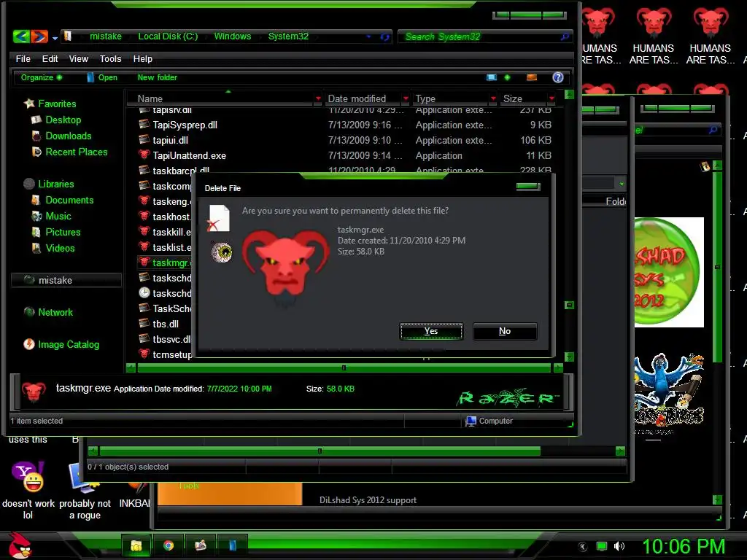The height and width of the screenshot is (560, 747).
Task: Click the Open toolbar button
Action: coord(102,77)
